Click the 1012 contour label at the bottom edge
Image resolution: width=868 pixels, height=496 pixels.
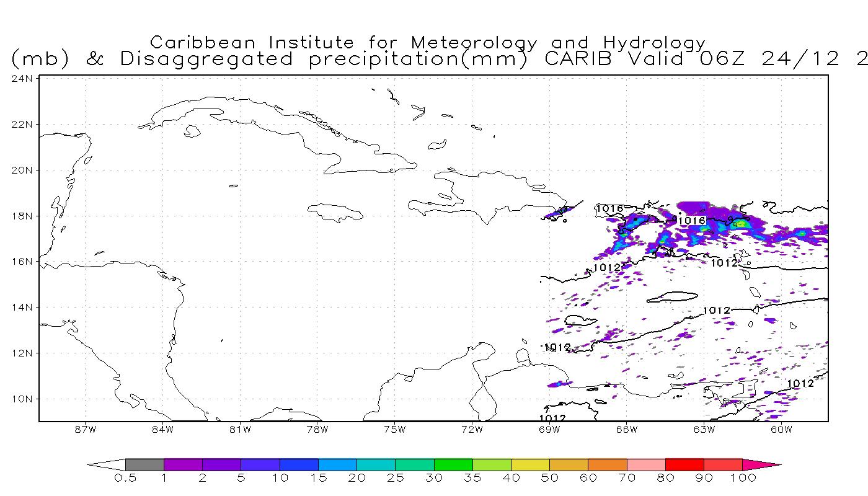pos(552,418)
